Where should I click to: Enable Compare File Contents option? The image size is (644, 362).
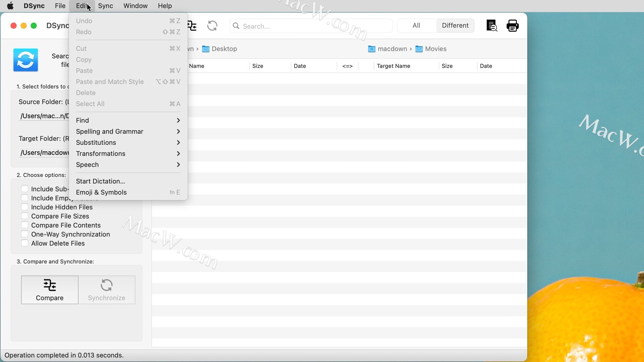tap(24, 225)
